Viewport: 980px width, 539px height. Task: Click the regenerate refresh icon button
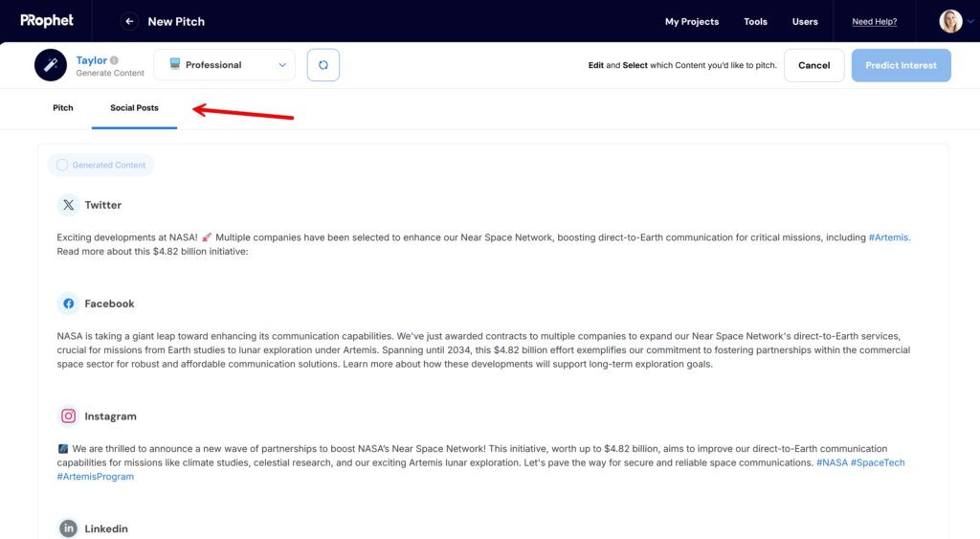point(323,65)
